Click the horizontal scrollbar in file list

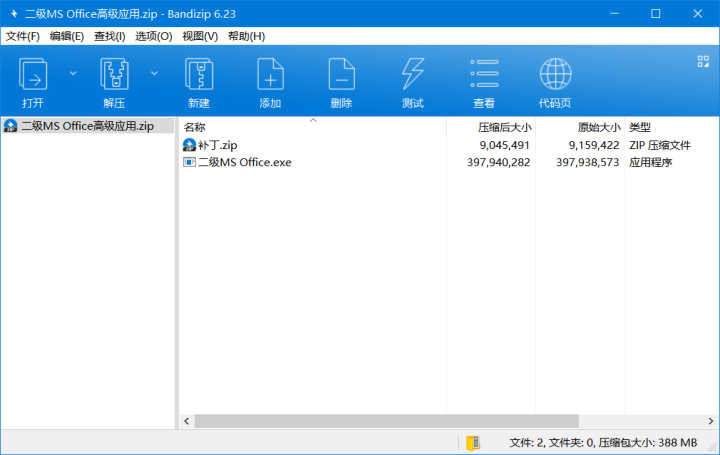point(386,421)
